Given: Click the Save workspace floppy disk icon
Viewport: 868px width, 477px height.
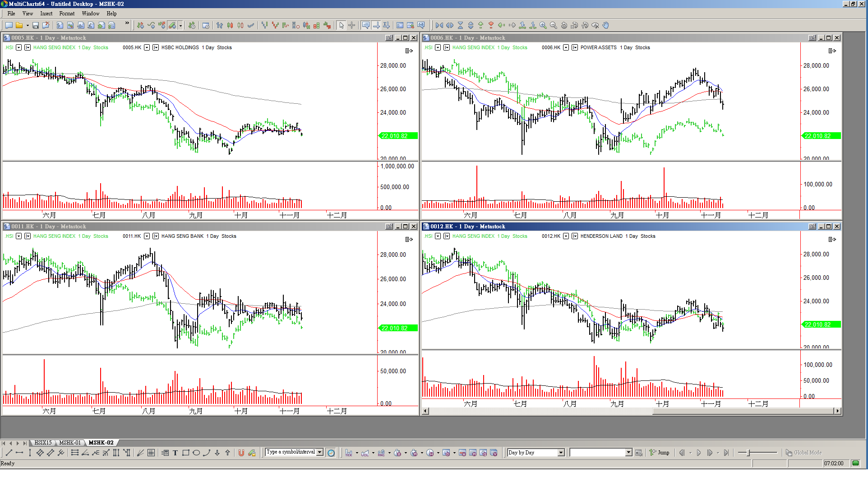Looking at the screenshot, I should click(x=36, y=25).
